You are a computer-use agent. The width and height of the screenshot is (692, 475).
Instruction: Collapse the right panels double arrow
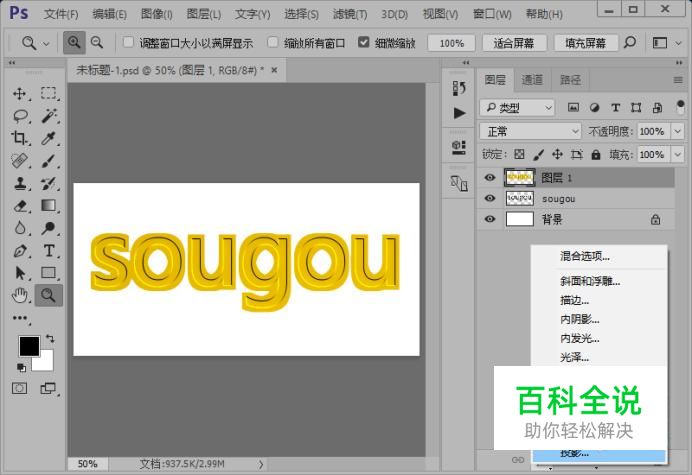pyautogui.click(x=679, y=63)
